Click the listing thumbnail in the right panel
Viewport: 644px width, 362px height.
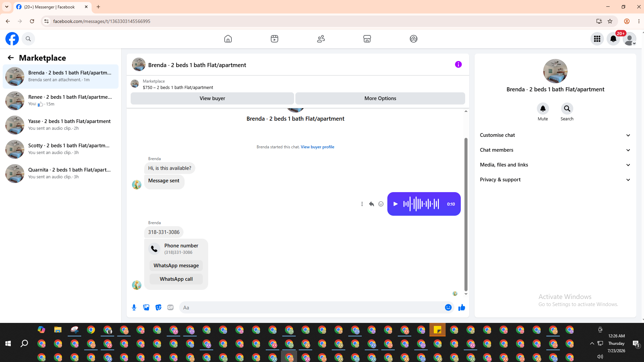555,71
